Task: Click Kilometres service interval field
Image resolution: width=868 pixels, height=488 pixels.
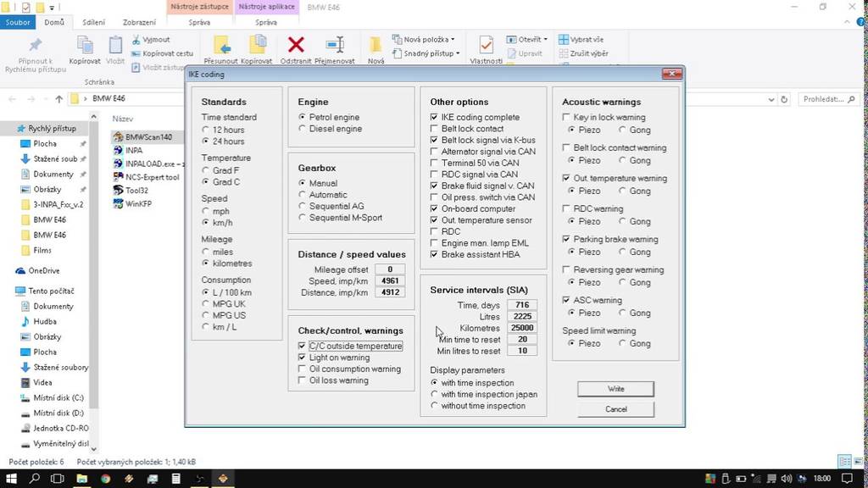Action: [522, 328]
